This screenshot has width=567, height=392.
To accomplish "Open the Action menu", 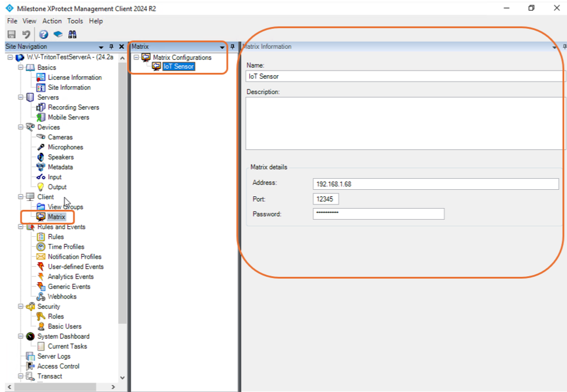I will click(52, 21).
